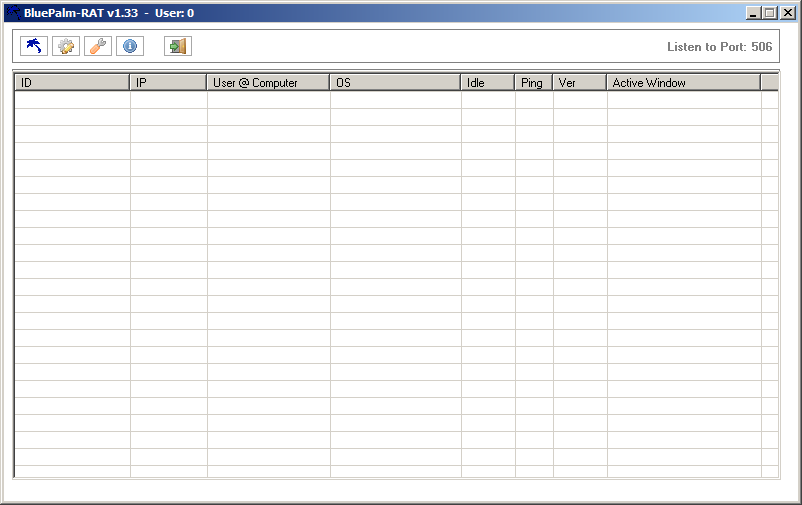Click the blank header area after Active Window
This screenshot has height=505, width=802.
pos(769,83)
